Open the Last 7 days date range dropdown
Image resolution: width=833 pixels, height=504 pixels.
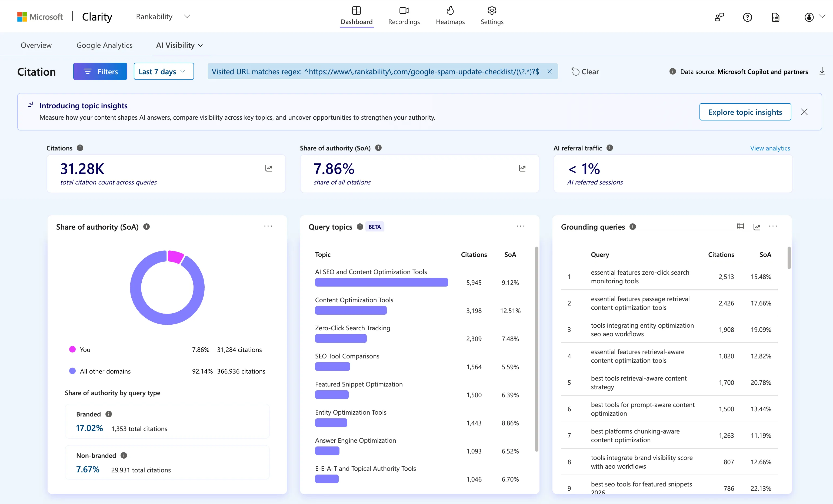[x=164, y=71]
